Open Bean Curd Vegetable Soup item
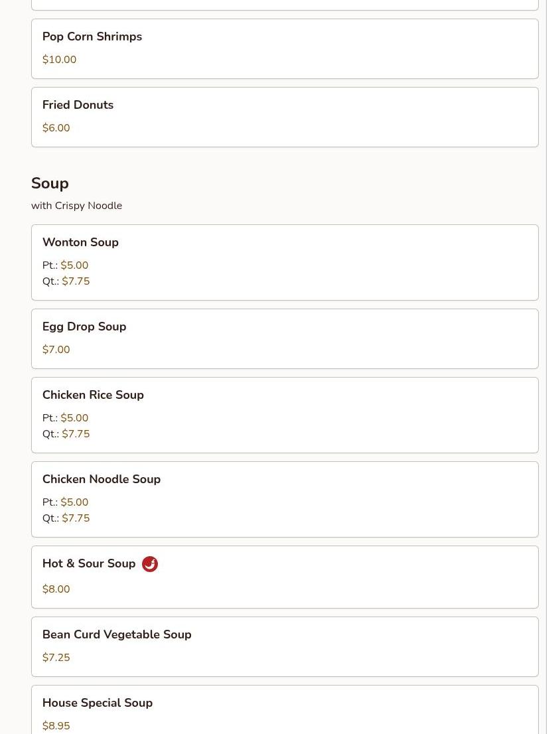This screenshot has width=560, height=734. point(285,646)
